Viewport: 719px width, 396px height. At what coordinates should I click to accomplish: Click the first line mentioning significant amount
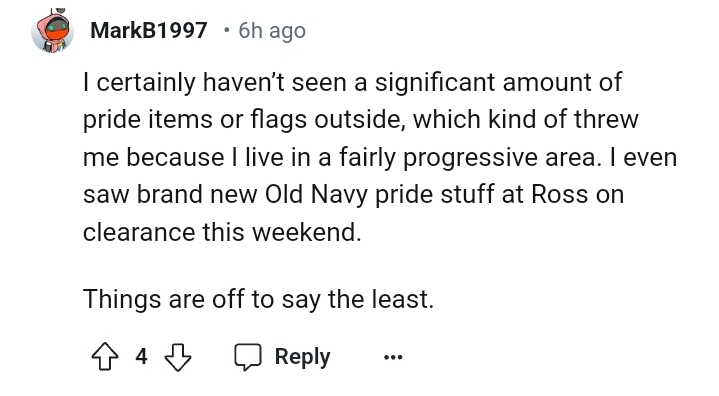click(352, 82)
